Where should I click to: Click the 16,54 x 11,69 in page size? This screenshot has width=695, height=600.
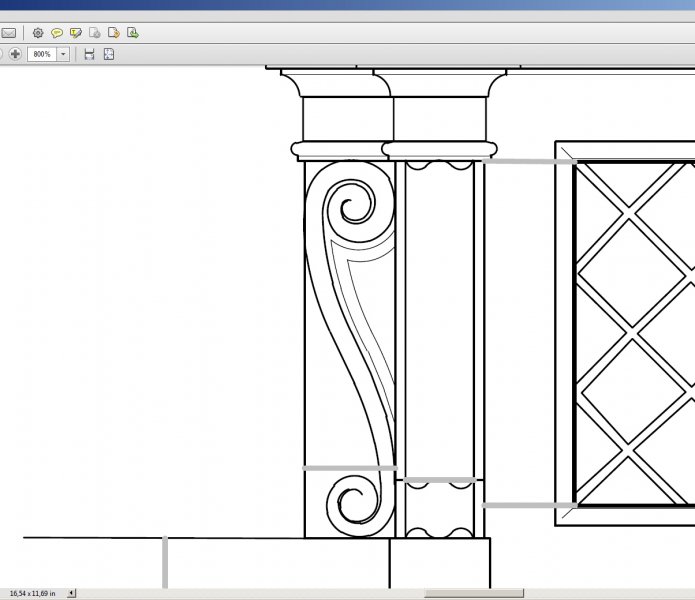point(33,593)
